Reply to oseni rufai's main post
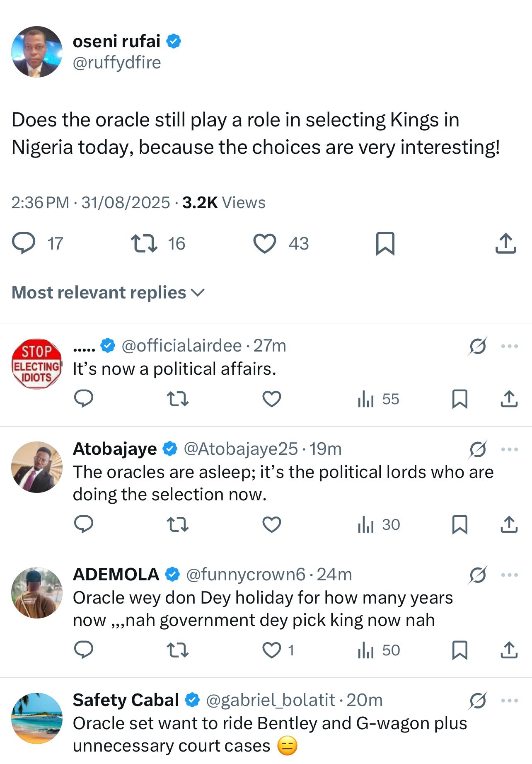The width and height of the screenshot is (532, 764). tap(24, 243)
